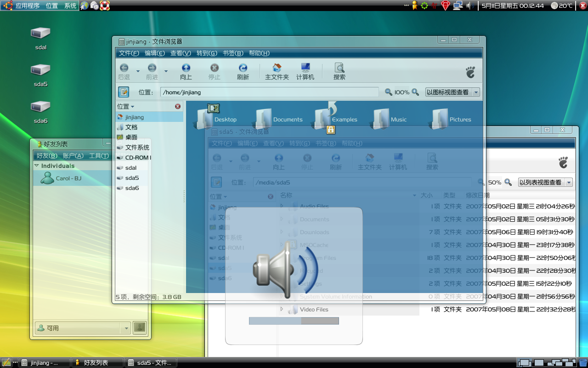This screenshot has height=368, width=588.
Task: Click volume level bar in sound overlay
Action: [x=294, y=321]
